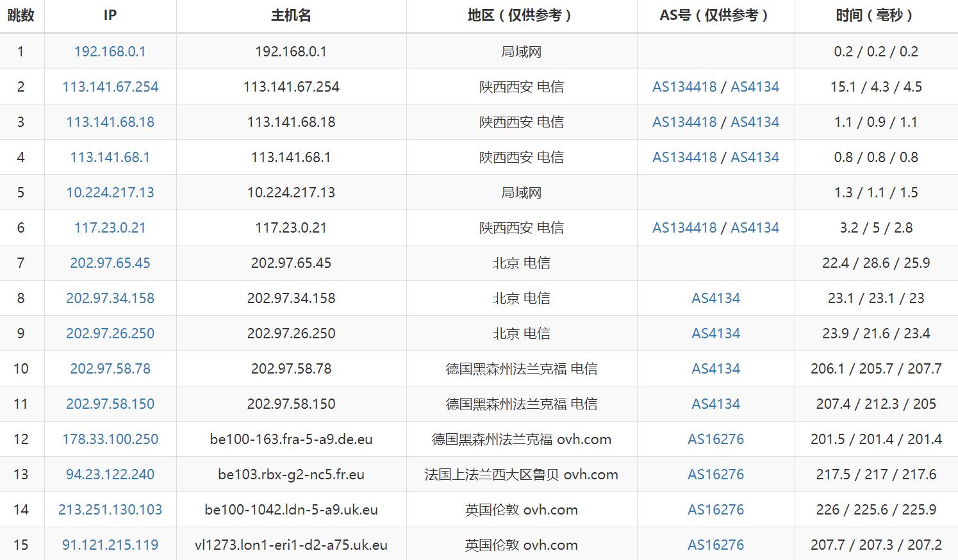This screenshot has height=560, width=958.
Task: Click AS4134 in the 202.97.26.250 row
Action: coord(716,333)
